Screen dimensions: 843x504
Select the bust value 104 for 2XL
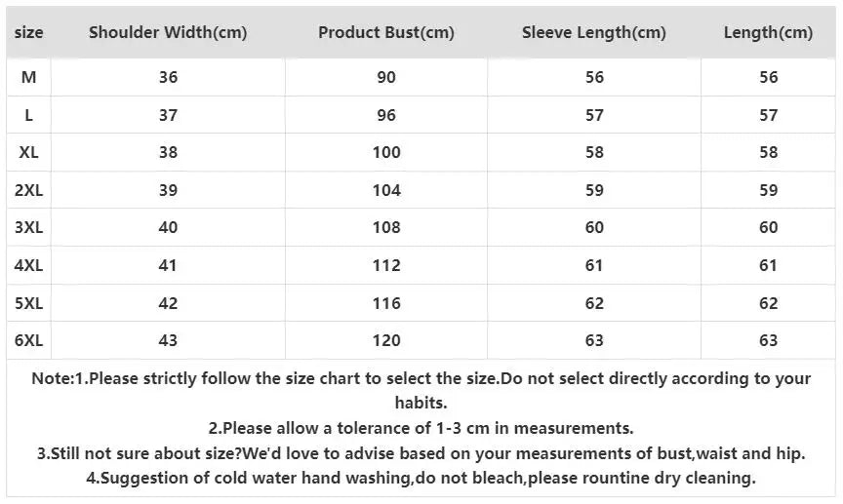[386, 190]
